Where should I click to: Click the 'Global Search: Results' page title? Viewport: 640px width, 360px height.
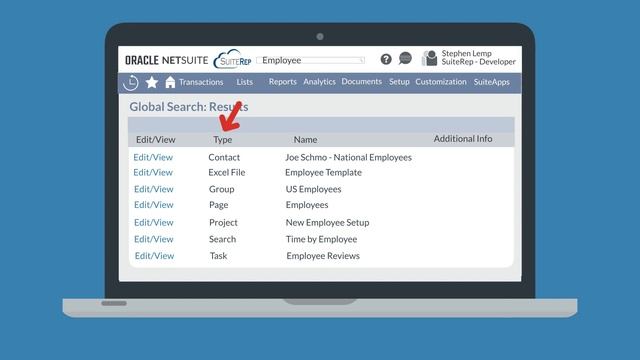coord(189,107)
